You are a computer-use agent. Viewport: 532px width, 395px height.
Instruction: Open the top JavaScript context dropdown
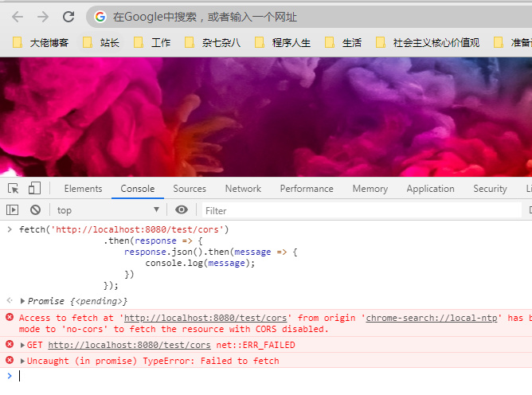click(108, 210)
